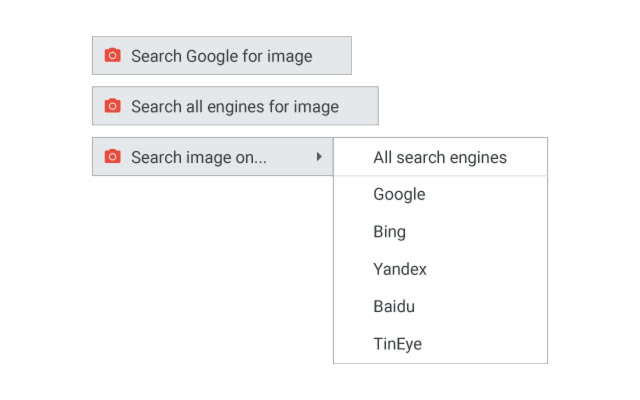Viewport: 640px width, 400px height.
Task: Click the last engine option, TinEye
Action: [398, 344]
